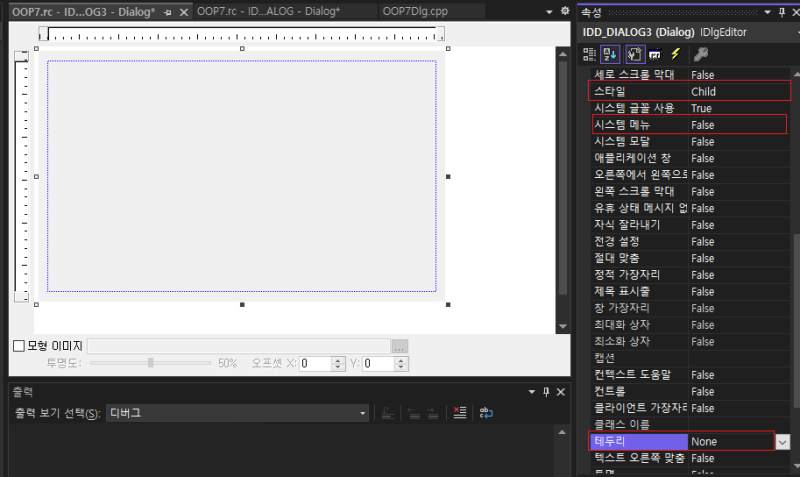Select the 애플리케이션 창 property

632,158
